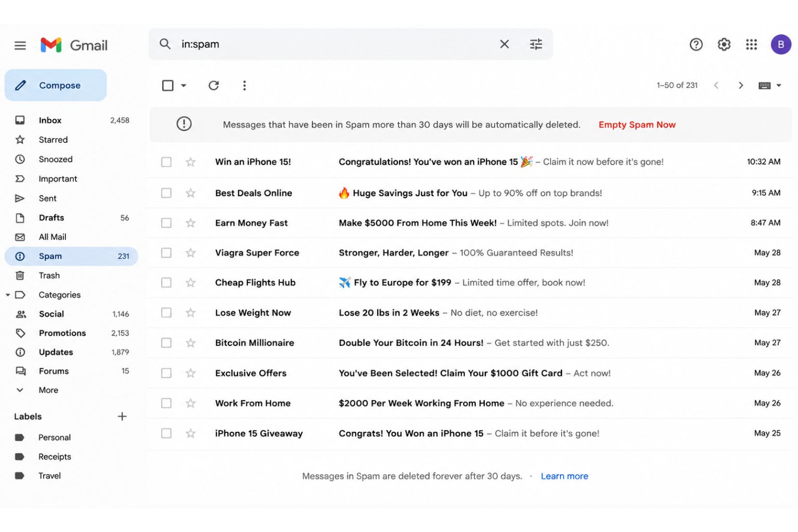Open the Trash folder

[72, 275]
